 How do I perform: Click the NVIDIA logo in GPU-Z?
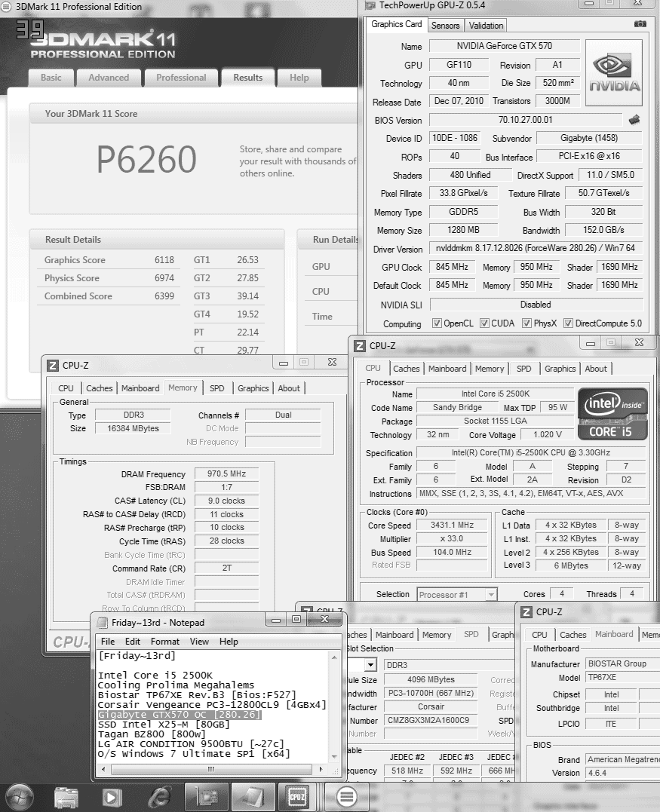(x=615, y=74)
